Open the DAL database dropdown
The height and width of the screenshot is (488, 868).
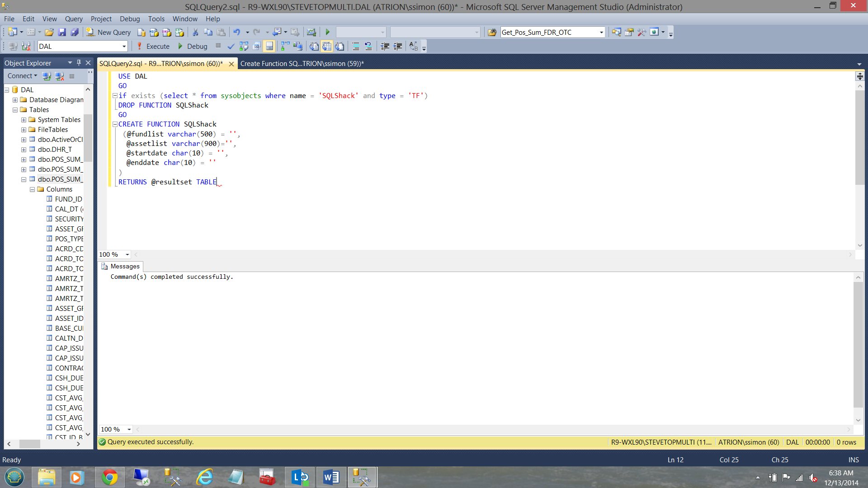pyautogui.click(x=124, y=46)
